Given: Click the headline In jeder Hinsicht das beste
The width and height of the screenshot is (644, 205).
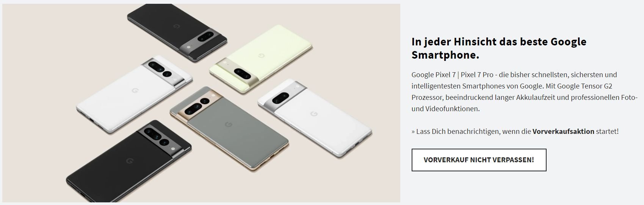Looking at the screenshot, I should pyautogui.click(x=499, y=42).
